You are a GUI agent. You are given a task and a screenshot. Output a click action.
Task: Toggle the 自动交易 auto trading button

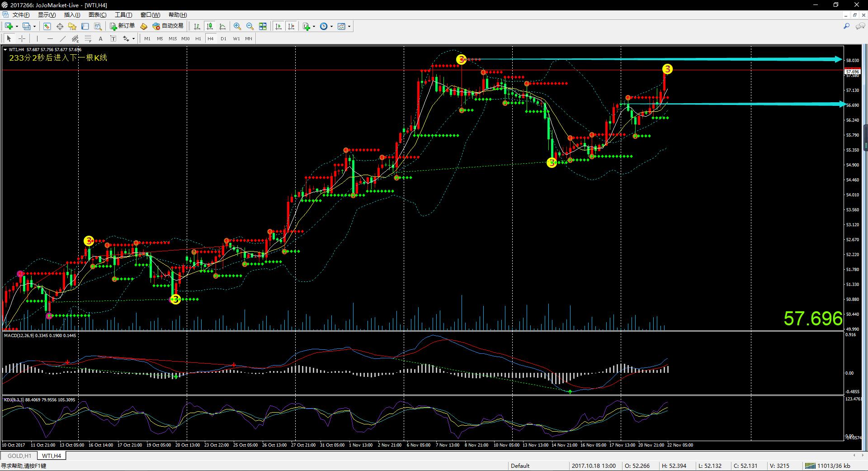click(x=168, y=26)
